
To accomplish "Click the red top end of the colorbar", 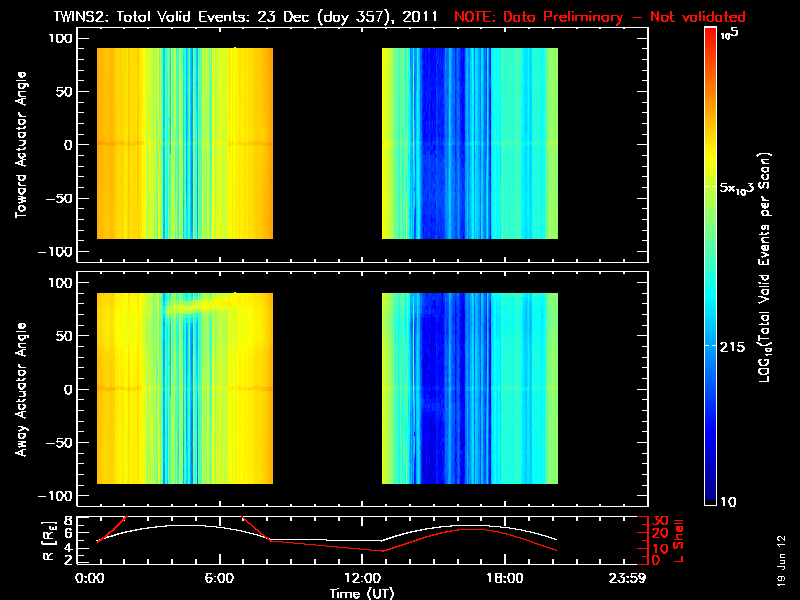I will [711, 33].
